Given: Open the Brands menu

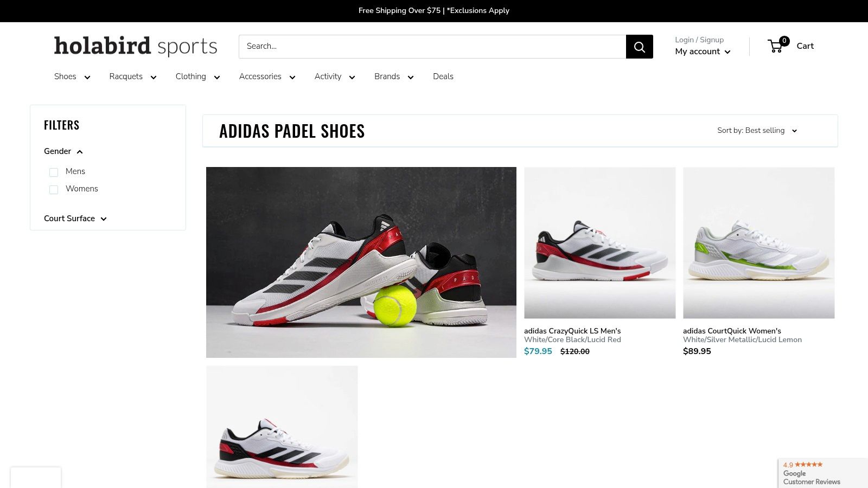Looking at the screenshot, I should point(394,76).
